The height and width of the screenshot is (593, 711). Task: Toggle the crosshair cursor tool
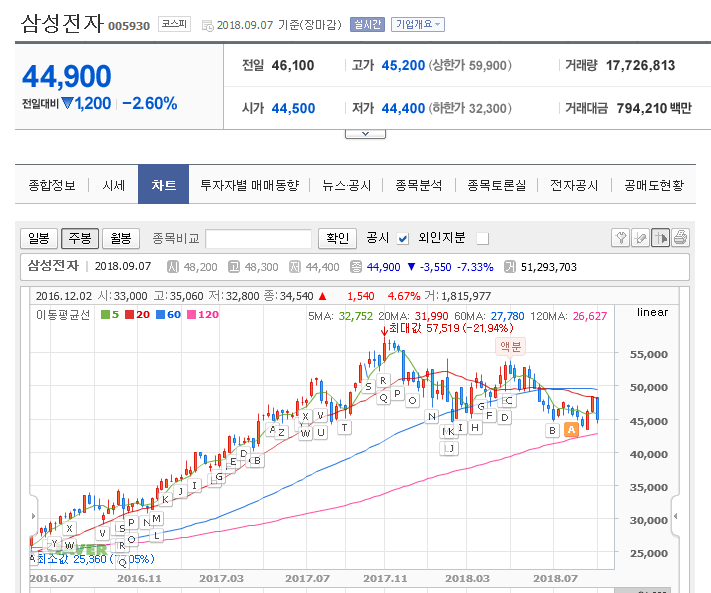(x=660, y=238)
